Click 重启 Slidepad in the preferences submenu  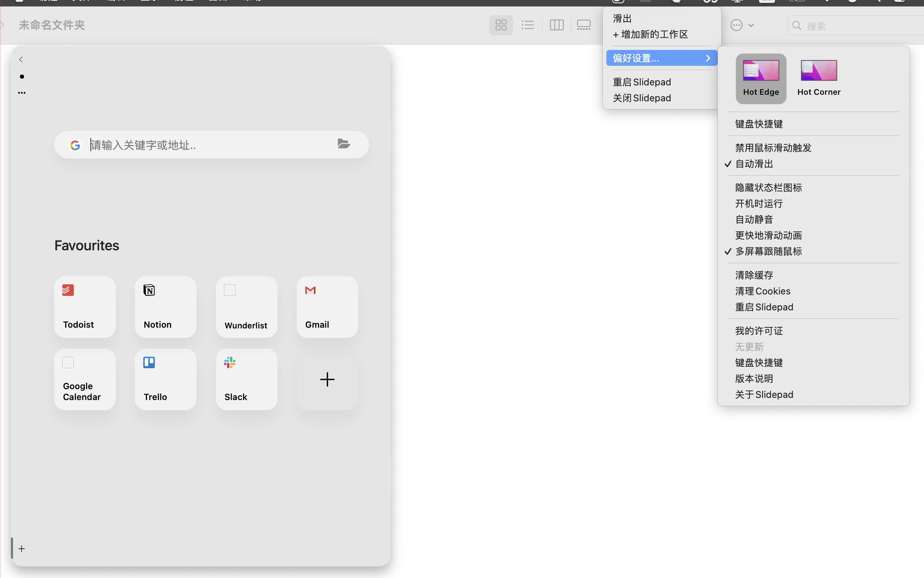[x=814, y=307]
